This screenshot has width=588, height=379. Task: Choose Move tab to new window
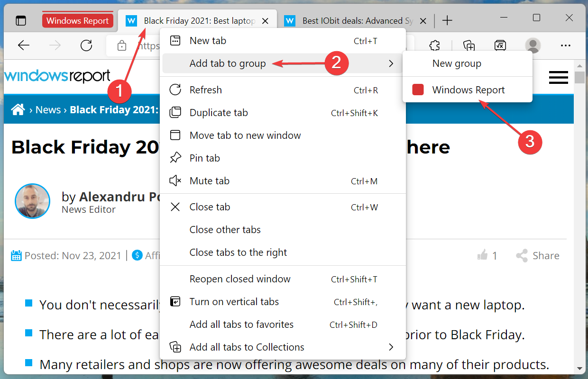[283, 135]
